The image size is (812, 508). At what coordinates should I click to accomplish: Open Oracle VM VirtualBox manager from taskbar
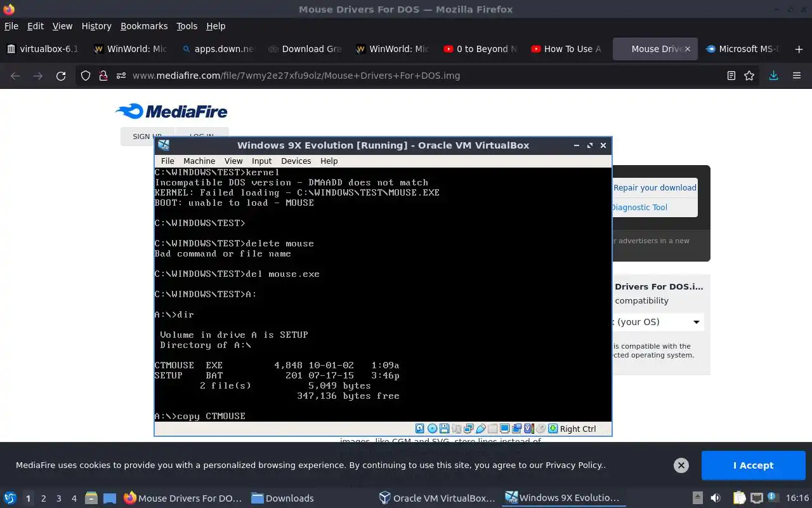pos(437,498)
